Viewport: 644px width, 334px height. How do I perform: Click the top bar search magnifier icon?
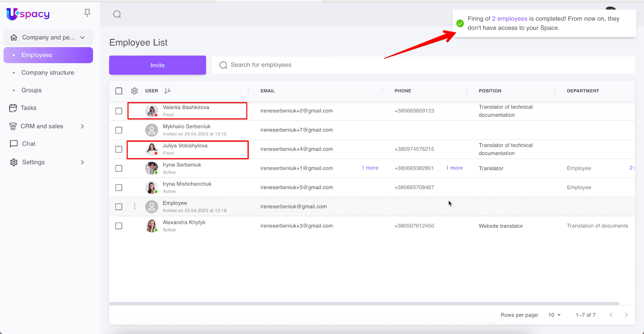pyautogui.click(x=117, y=14)
